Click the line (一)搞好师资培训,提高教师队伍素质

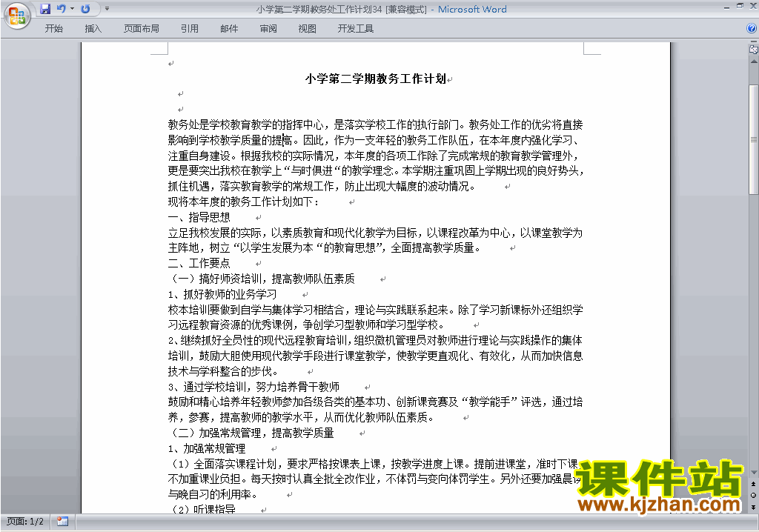click(x=262, y=279)
